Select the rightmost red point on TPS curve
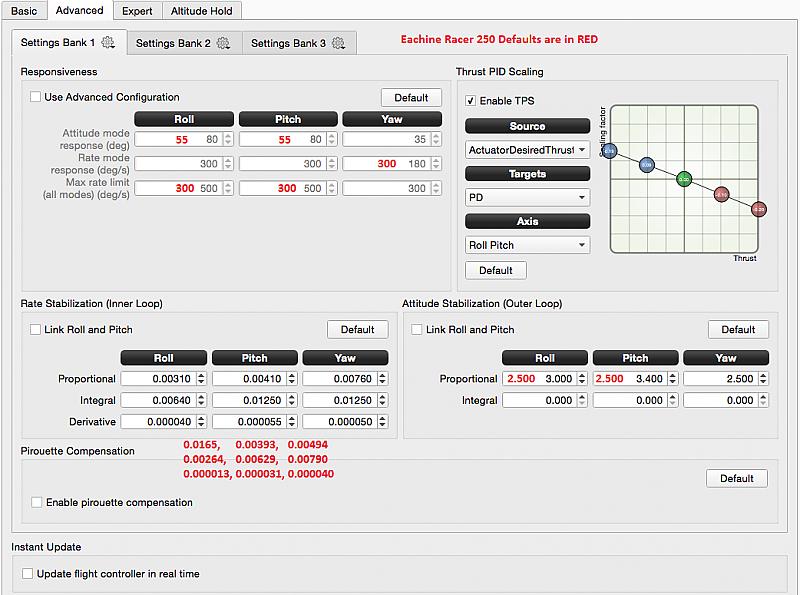Viewport: 800px width, 595px height. [759, 209]
